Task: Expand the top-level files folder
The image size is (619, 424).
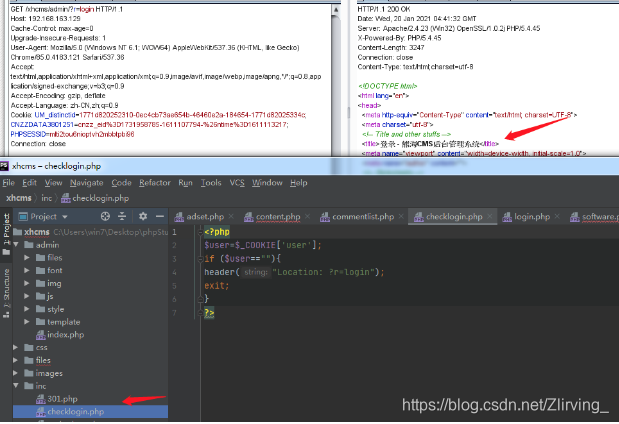Action: point(15,360)
